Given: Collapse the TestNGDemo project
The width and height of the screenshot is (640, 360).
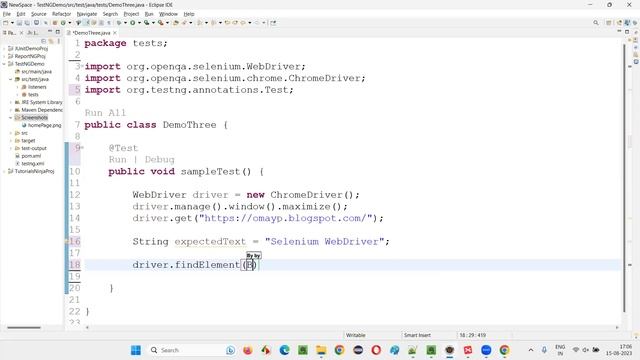Looking at the screenshot, I should 4,64.
